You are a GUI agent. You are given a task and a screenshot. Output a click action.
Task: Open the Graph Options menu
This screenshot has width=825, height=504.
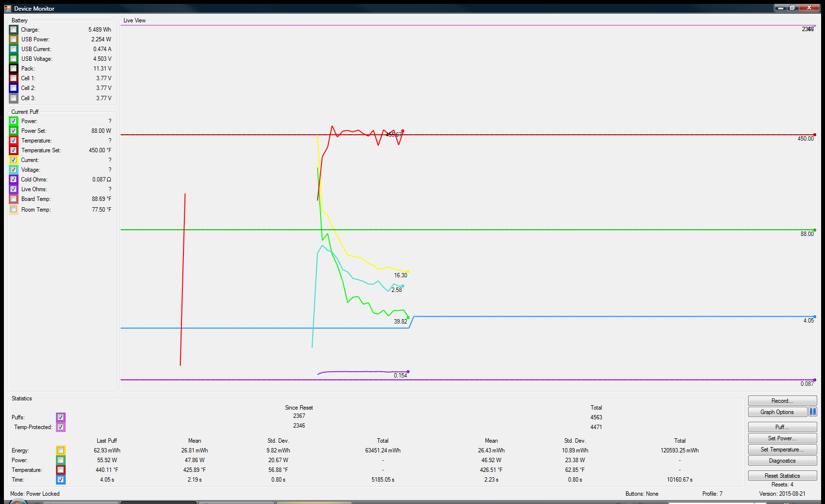[777, 412]
